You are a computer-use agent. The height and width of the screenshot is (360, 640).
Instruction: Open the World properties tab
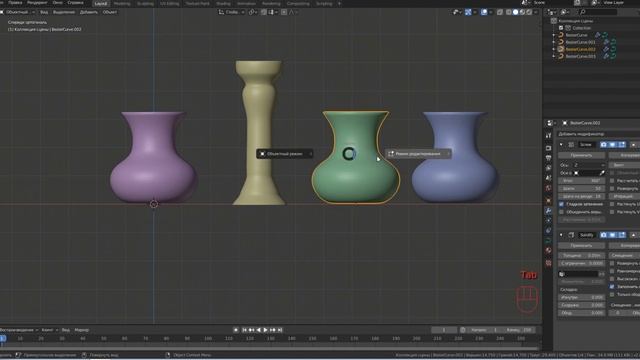(x=549, y=188)
